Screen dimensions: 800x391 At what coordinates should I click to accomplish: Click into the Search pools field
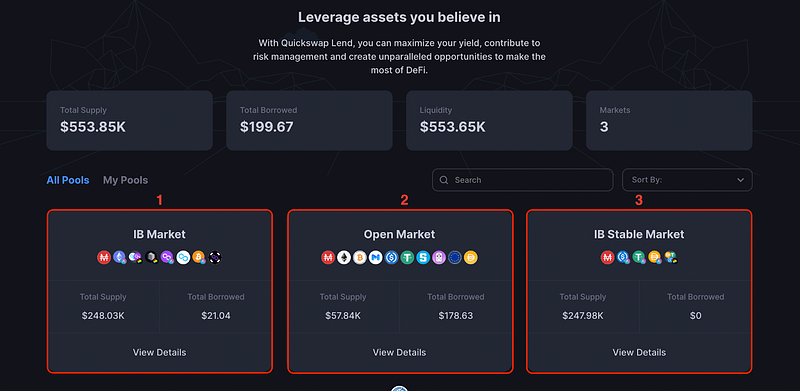[x=522, y=180]
